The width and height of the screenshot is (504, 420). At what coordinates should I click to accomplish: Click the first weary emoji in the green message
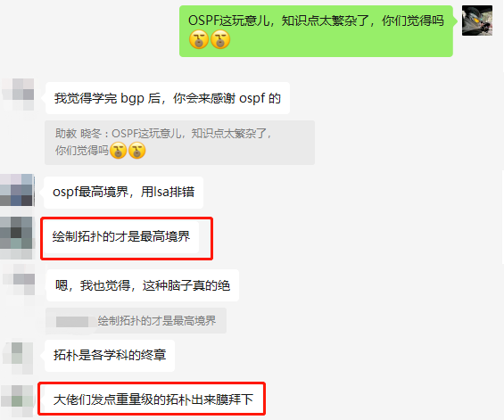coord(199,40)
